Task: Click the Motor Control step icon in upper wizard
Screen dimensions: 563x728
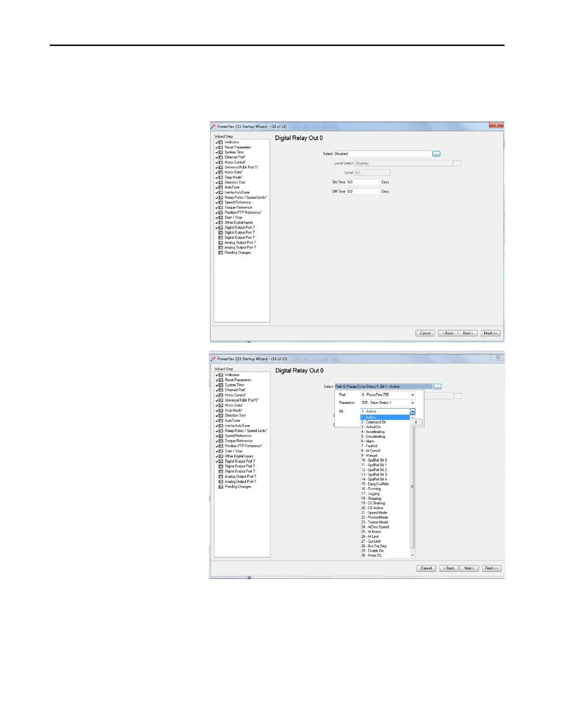Action: (221, 163)
